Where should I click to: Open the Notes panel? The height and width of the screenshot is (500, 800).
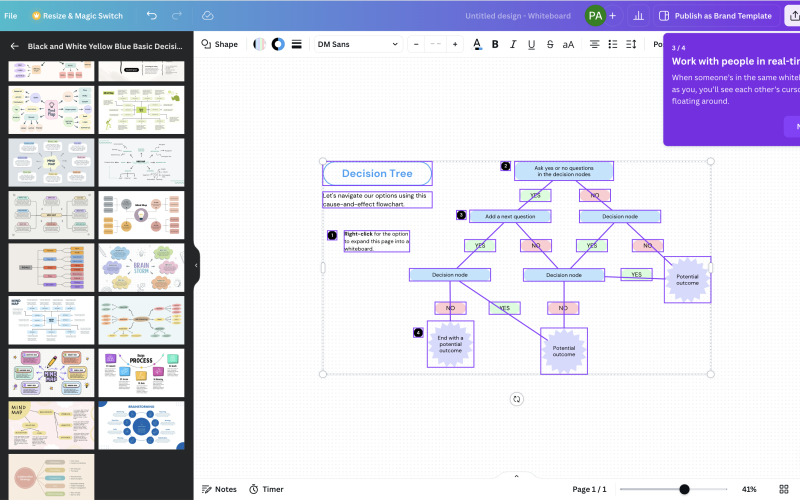coord(219,489)
